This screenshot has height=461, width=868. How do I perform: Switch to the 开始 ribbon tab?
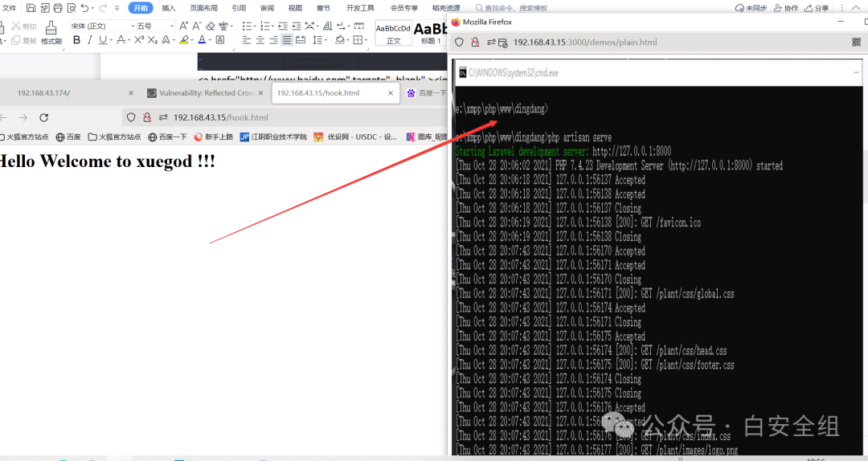[141, 8]
